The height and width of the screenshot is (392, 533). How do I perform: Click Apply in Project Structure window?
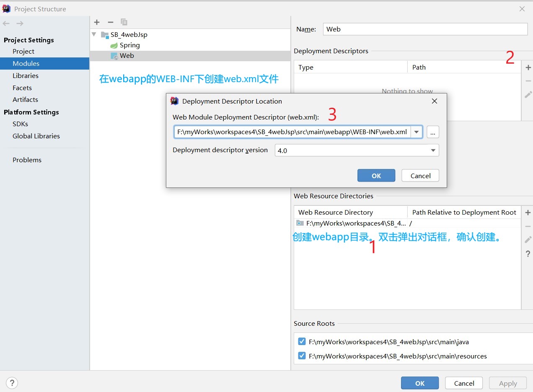(508, 383)
